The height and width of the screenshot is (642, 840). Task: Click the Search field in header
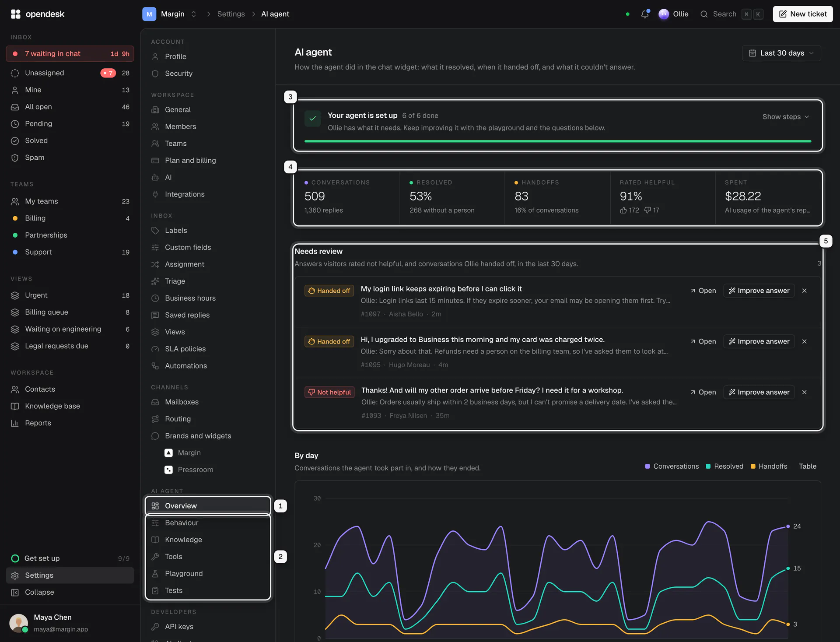(x=731, y=14)
